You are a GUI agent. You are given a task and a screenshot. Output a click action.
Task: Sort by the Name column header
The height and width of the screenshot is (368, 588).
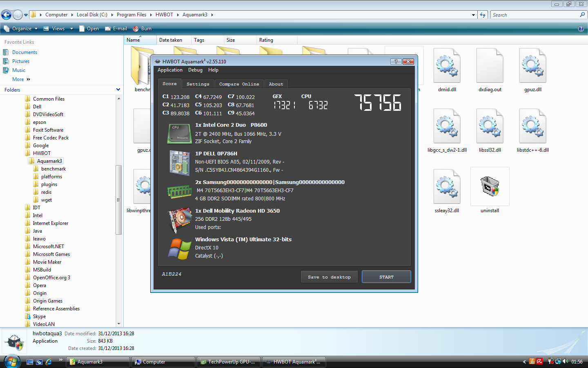point(140,40)
